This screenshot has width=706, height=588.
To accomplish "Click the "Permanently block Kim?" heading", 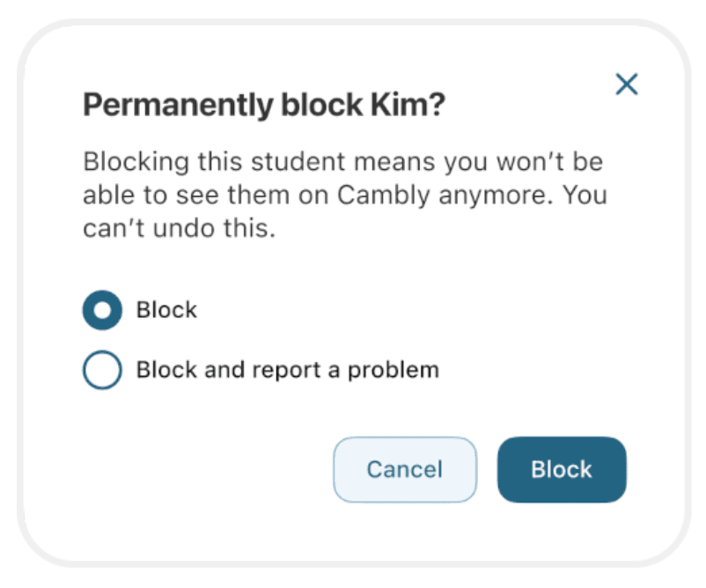I will [264, 107].
